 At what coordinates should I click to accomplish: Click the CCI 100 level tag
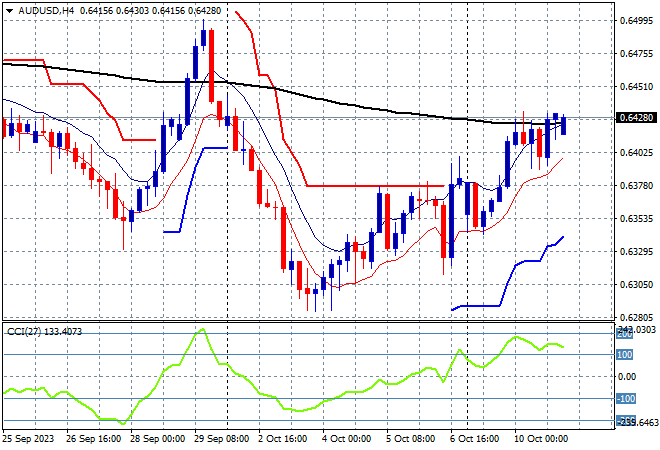(624, 355)
